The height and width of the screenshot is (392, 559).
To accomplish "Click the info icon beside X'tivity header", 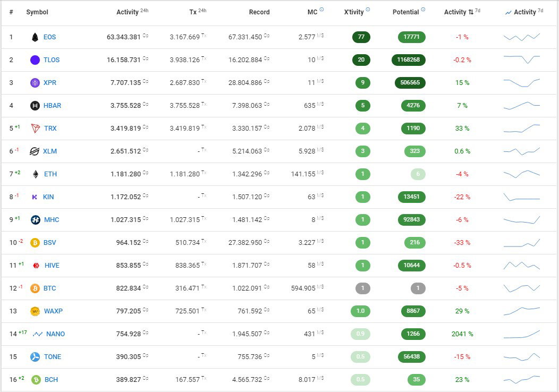I will pyautogui.click(x=368, y=10).
